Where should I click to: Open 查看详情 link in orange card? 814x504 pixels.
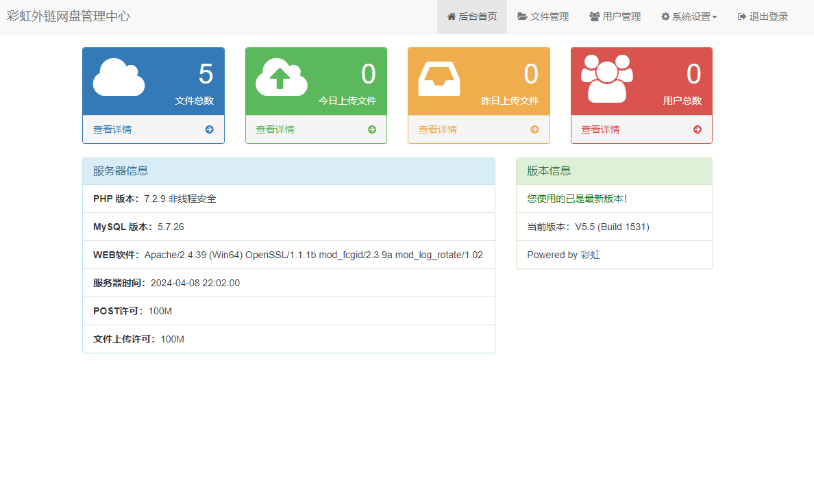(x=438, y=129)
